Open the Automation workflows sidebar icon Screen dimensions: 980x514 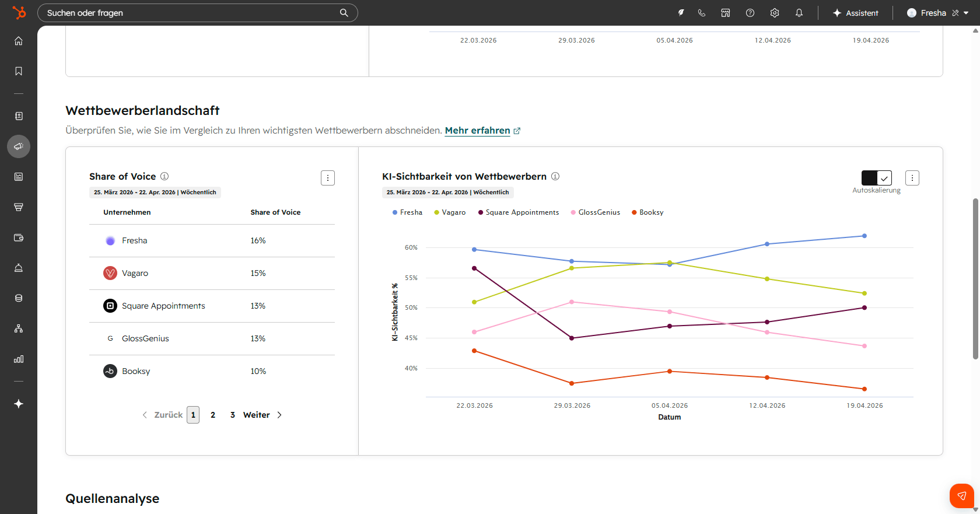pyautogui.click(x=19, y=328)
